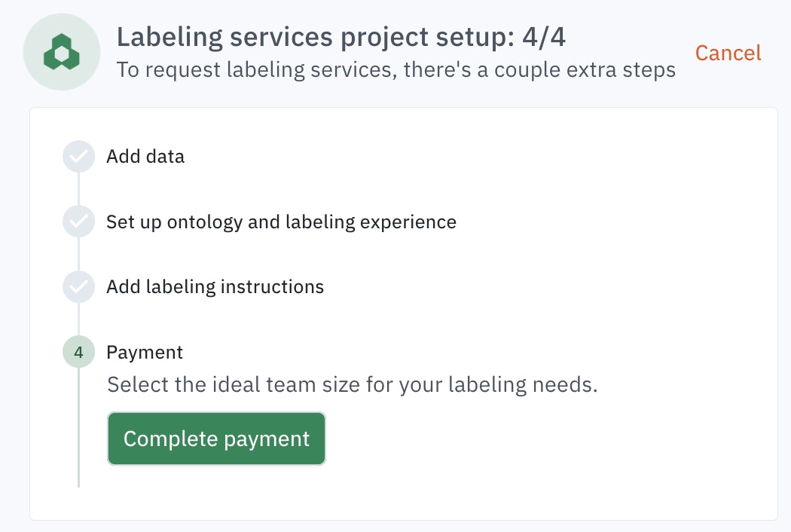Image resolution: width=791 pixels, height=532 pixels.
Task: Go to Add labeling instructions step
Action: (215, 286)
